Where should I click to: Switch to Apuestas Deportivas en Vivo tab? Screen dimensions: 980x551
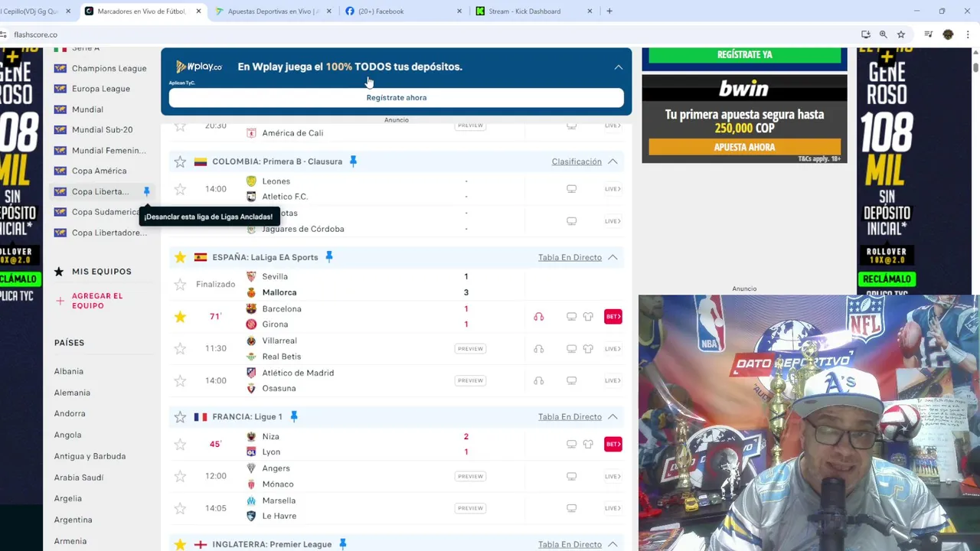273,11
